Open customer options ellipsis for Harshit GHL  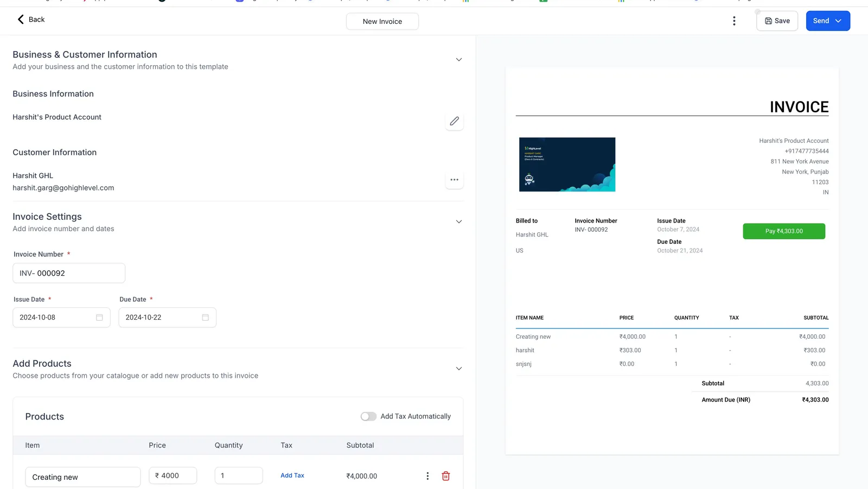[x=454, y=180]
